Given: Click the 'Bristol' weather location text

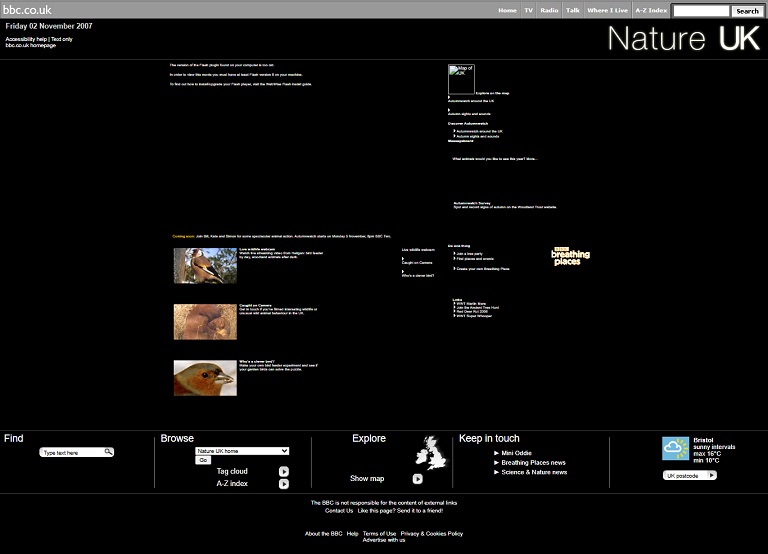Looking at the screenshot, I should click(x=703, y=440).
